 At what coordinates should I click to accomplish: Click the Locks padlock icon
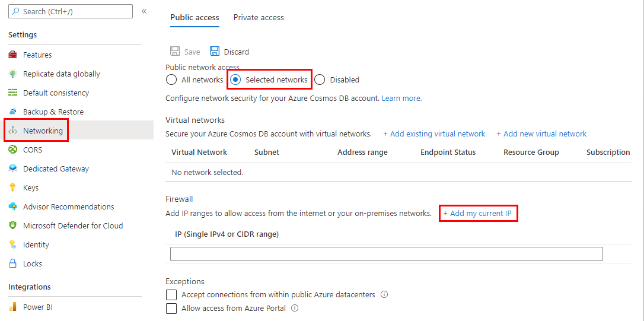[13, 263]
